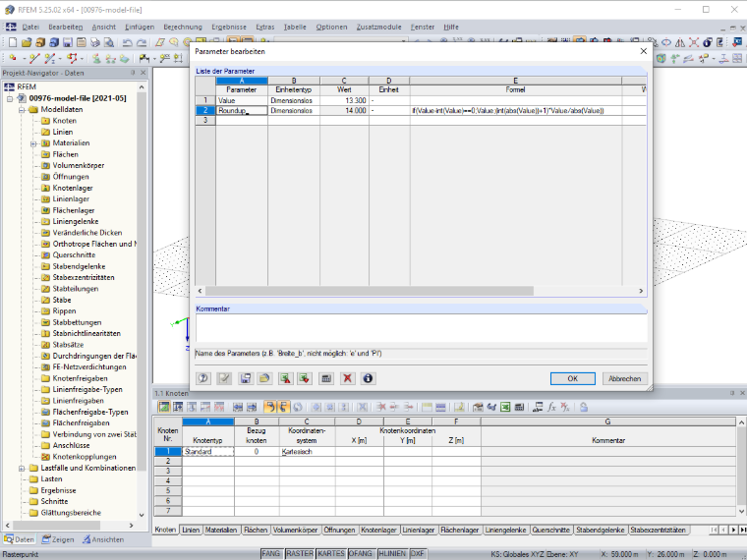Click the New file icon in main toolbar
747x560 pixels.
[13, 42]
